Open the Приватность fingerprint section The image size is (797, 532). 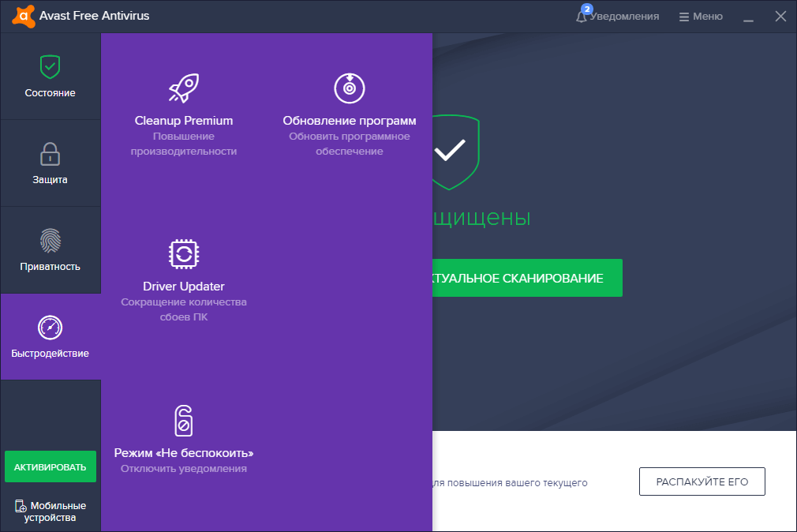(50, 240)
